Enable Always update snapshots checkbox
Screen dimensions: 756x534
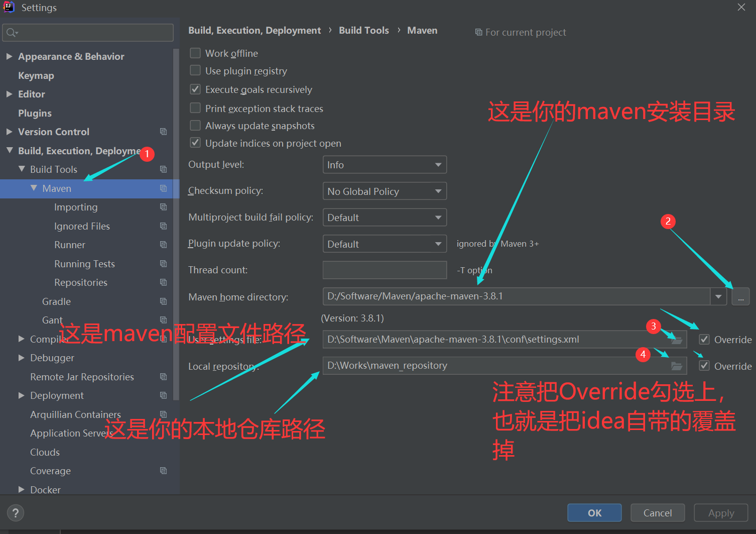coord(195,126)
